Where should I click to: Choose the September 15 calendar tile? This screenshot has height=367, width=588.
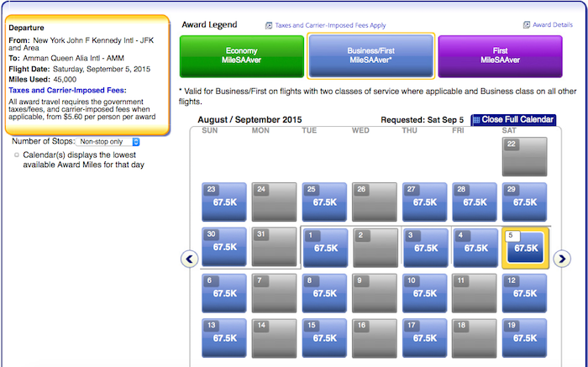click(324, 338)
